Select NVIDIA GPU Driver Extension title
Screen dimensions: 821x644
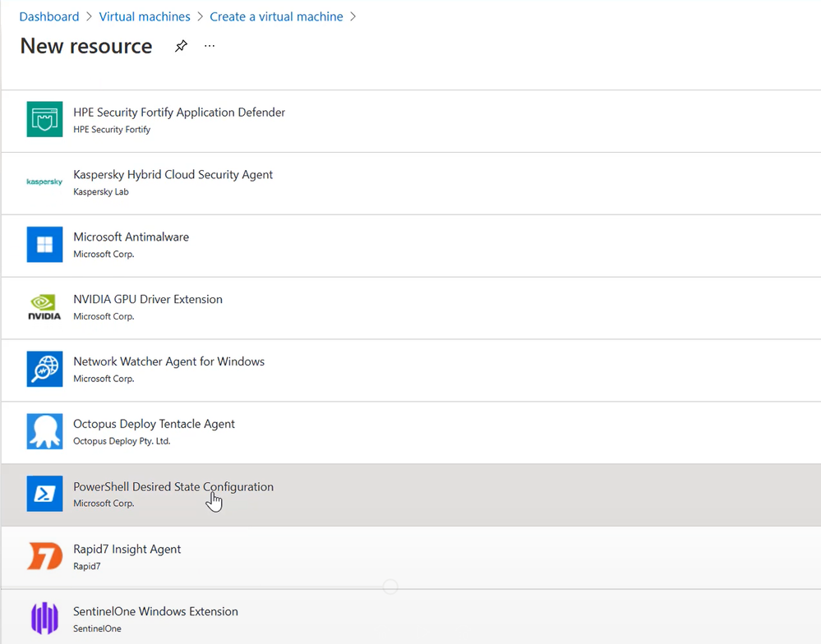click(148, 300)
